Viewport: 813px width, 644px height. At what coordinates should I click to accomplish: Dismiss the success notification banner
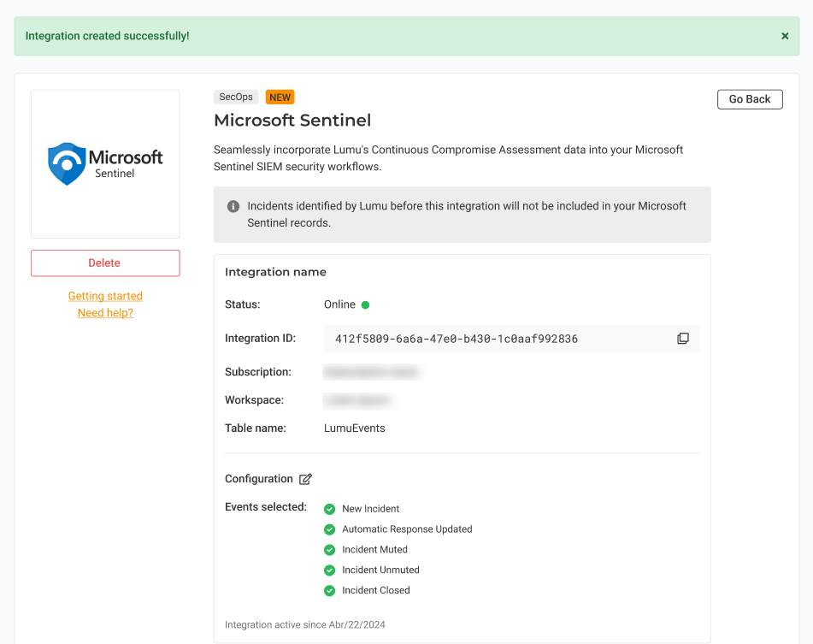(785, 36)
